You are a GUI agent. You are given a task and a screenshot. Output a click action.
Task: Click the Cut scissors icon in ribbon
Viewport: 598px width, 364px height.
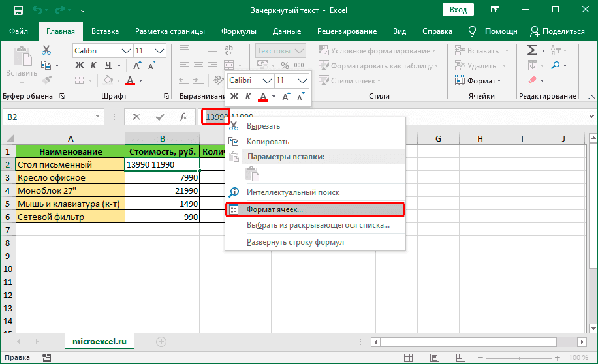(x=46, y=50)
